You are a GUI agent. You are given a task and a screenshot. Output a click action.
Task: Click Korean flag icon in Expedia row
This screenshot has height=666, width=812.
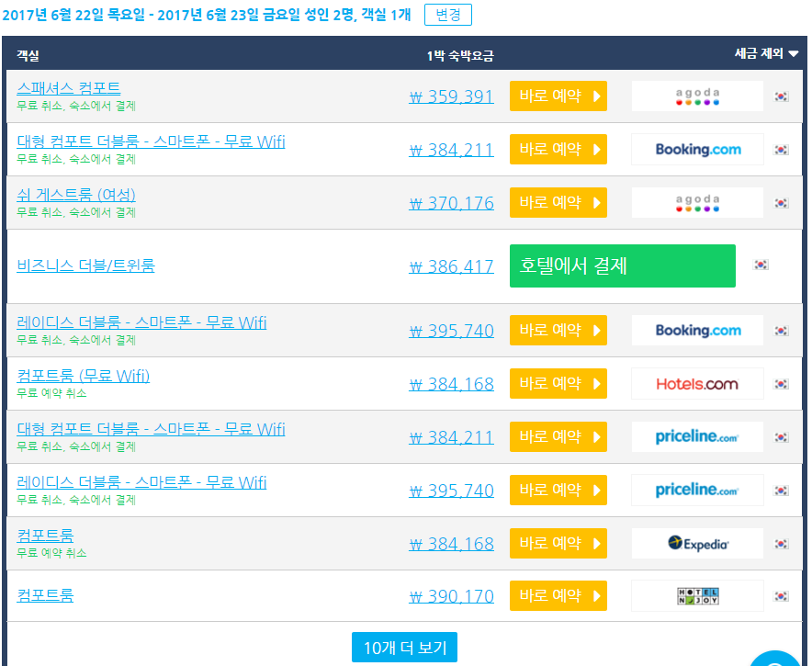(x=781, y=544)
